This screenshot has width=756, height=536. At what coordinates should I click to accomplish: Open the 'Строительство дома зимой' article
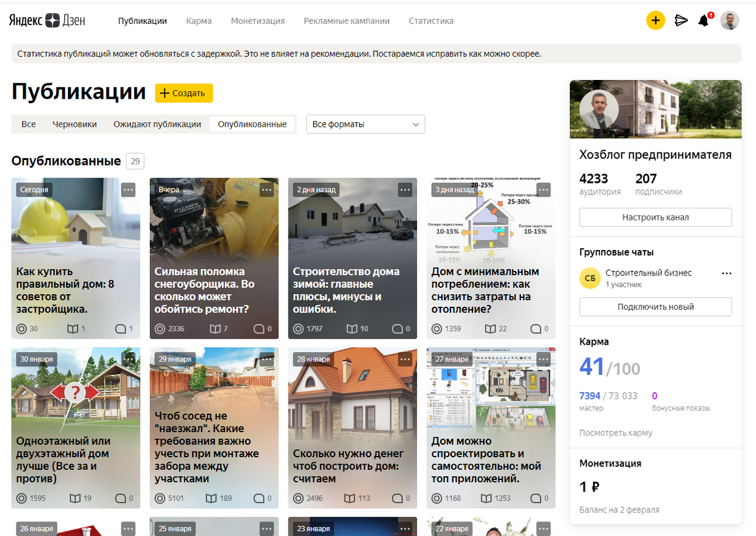point(353,258)
